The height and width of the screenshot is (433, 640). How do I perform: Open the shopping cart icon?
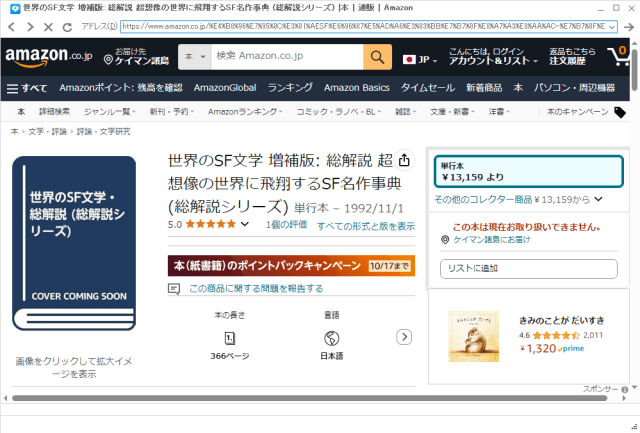618,56
